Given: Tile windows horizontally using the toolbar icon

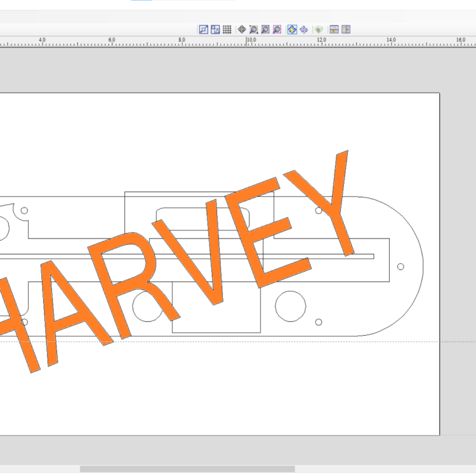Looking at the screenshot, I should [334, 29].
